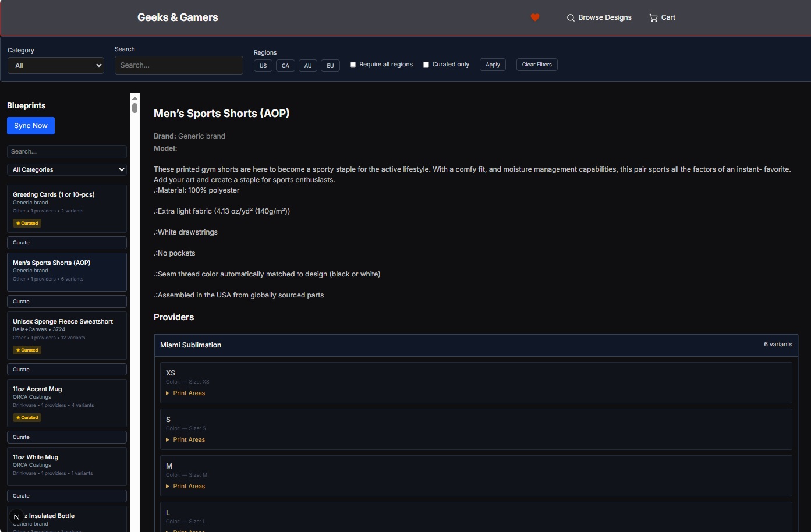Image resolution: width=811 pixels, height=532 pixels.
Task: Click the Clear Filters button
Action: (x=537, y=65)
